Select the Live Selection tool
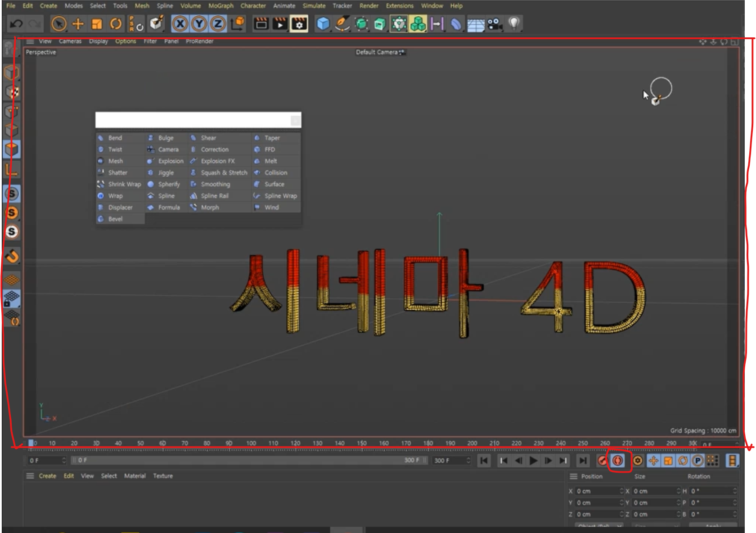This screenshot has height=533, width=756. [59, 23]
